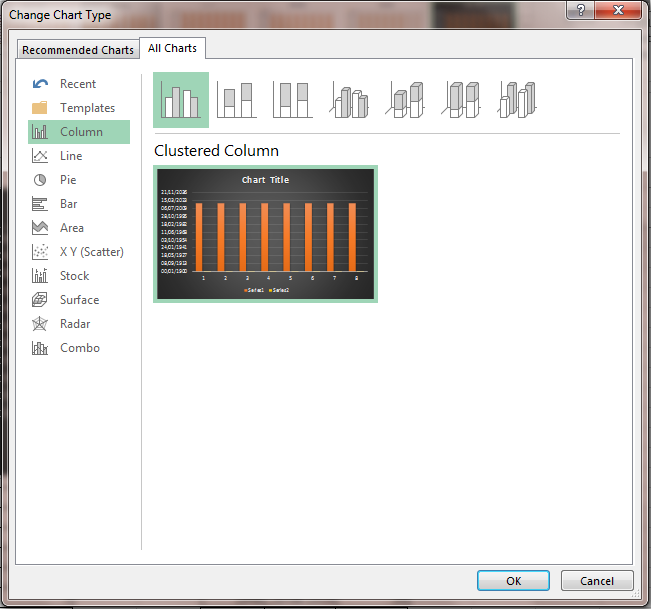Select the Stock category label
This screenshot has width=651, height=609.
pos(75,276)
